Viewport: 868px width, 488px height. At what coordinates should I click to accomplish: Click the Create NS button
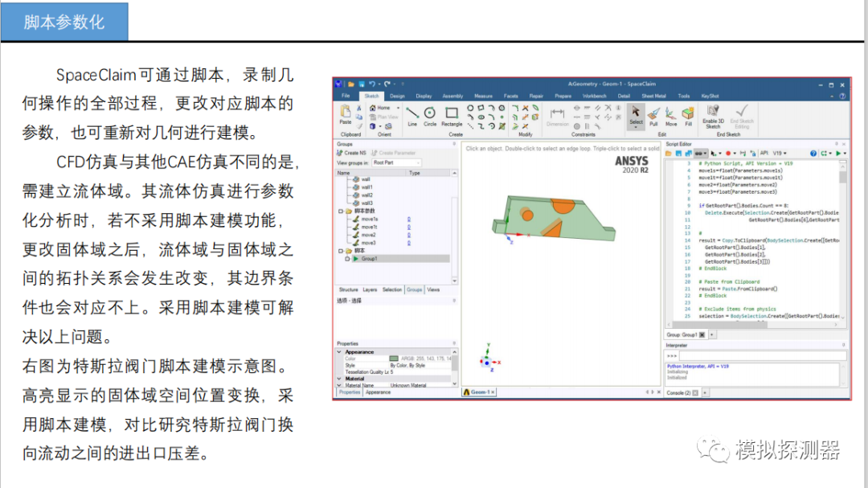point(351,153)
